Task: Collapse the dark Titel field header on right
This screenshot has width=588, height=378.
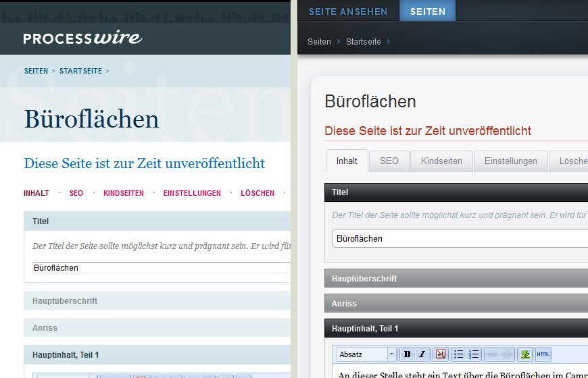Action: click(x=456, y=192)
